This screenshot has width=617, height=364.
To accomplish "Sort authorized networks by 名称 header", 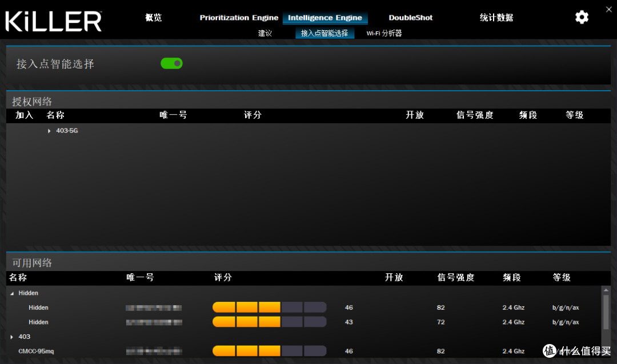I will tap(55, 115).
